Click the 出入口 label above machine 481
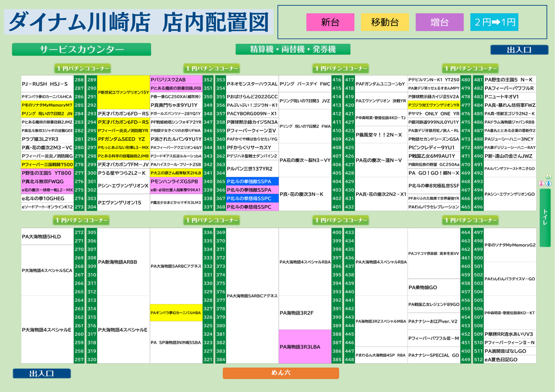555x392 pixels. click(519, 50)
